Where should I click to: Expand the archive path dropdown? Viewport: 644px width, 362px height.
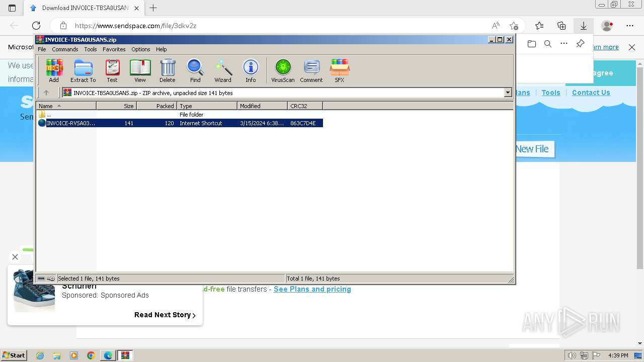(x=508, y=93)
